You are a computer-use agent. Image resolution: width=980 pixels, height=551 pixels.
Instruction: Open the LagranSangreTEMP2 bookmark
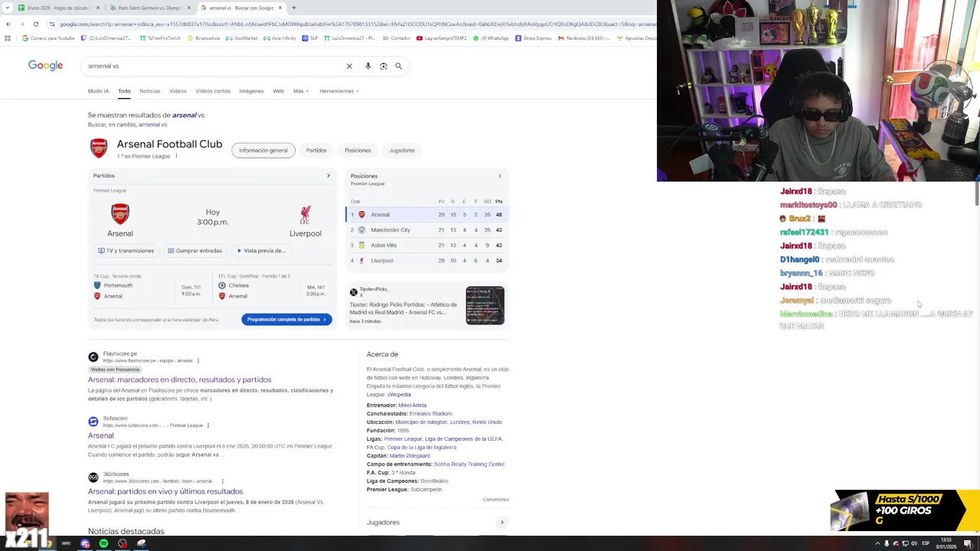(x=442, y=37)
